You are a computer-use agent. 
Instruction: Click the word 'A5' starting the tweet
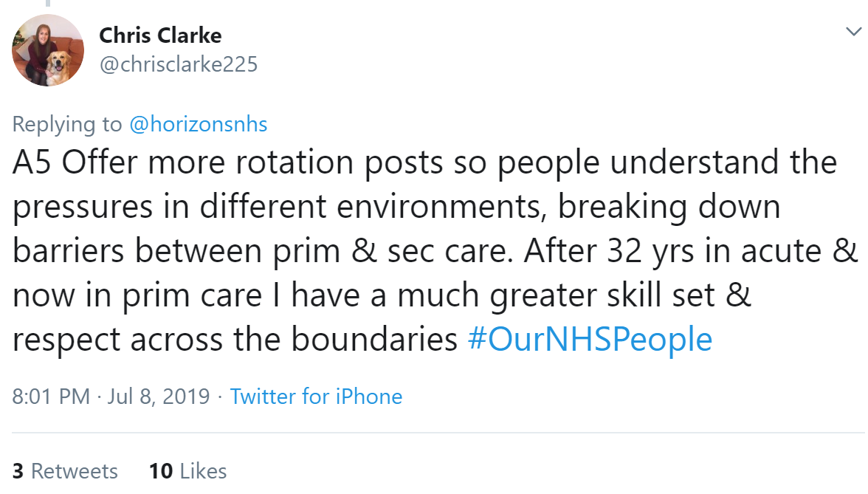click(x=32, y=162)
